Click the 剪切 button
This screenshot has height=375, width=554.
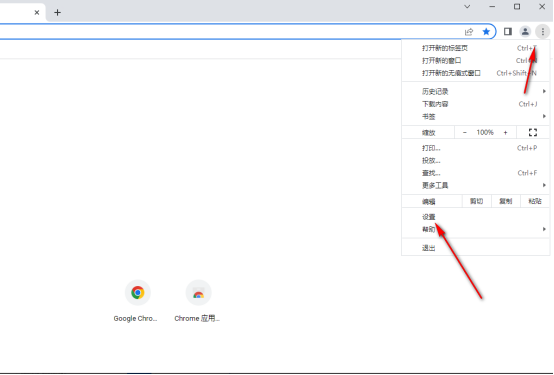pyautogui.click(x=476, y=201)
